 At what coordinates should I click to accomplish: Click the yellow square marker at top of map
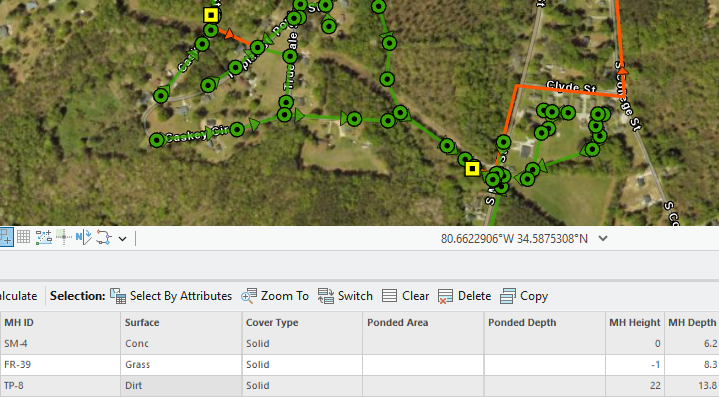(x=211, y=15)
